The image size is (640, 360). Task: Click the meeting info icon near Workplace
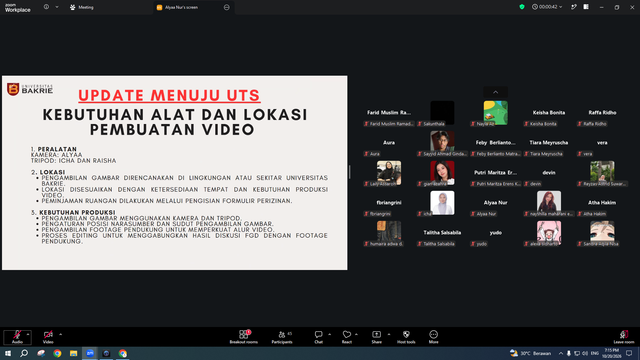click(x=46, y=7)
